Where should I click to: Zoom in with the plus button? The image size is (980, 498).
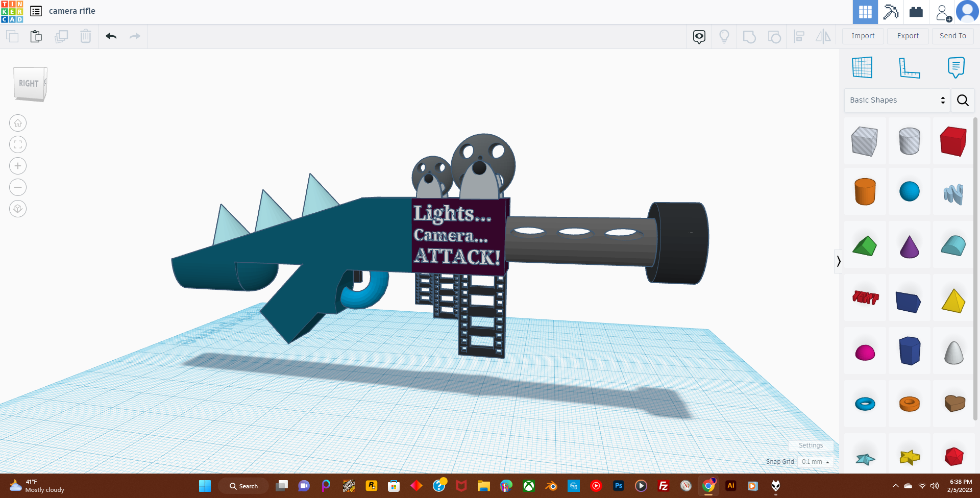(18, 166)
